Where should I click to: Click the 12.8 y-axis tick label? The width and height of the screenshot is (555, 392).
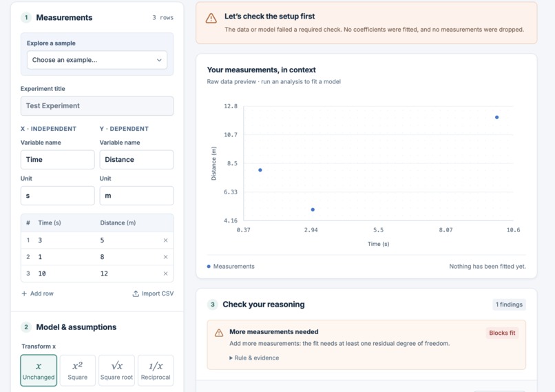click(x=231, y=106)
